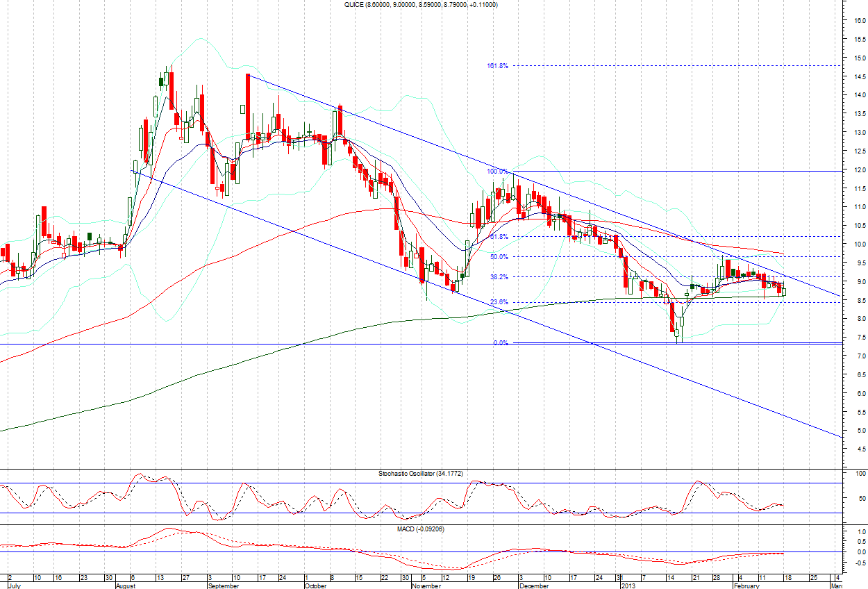Click the MACD indicator title
The width and height of the screenshot is (868, 589).
[420, 529]
